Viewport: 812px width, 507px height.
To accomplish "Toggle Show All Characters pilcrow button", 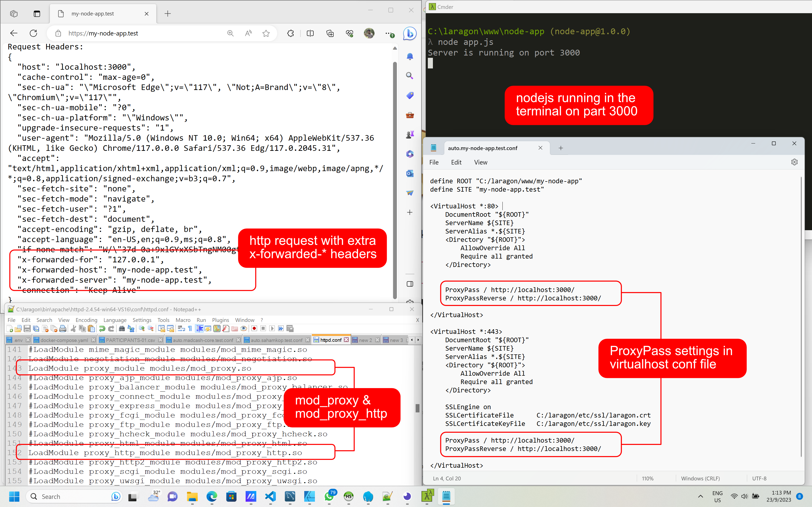I will (190, 329).
